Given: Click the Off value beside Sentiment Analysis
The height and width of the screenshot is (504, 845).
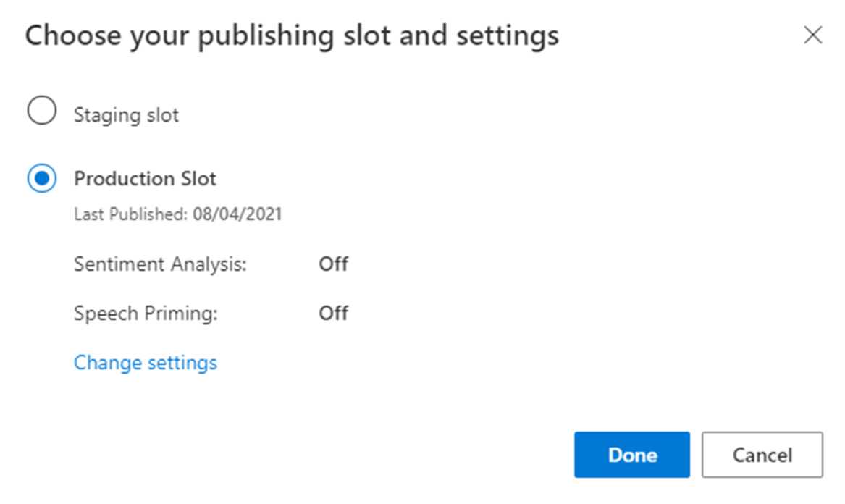Looking at the screenshot, I should [333, 264].
